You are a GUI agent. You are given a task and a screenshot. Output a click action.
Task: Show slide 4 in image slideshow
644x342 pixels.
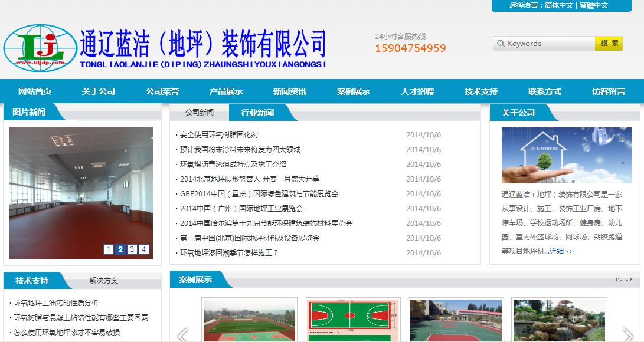[144, 249]
